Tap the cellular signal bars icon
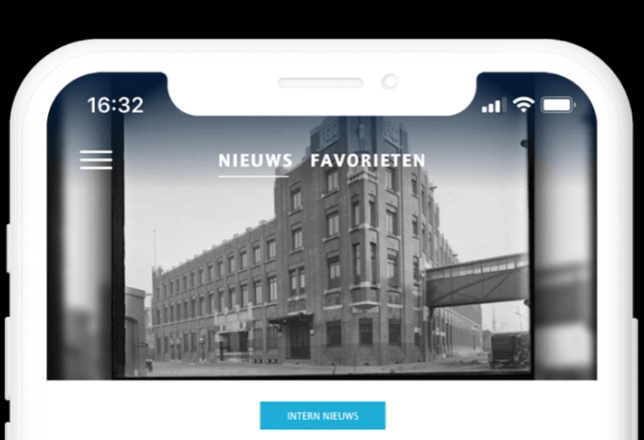Image resolution: width=644 pixels, height=440 pixels. click(492, 106)
